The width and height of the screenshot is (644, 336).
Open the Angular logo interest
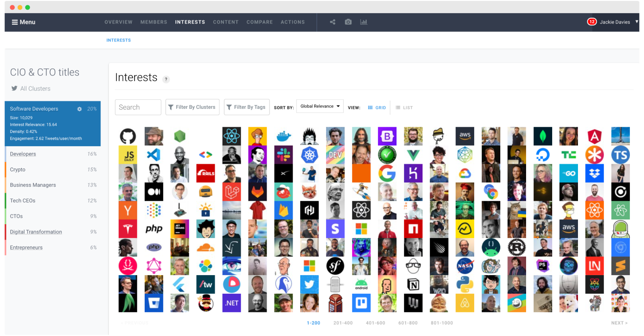tap(594, 136)
